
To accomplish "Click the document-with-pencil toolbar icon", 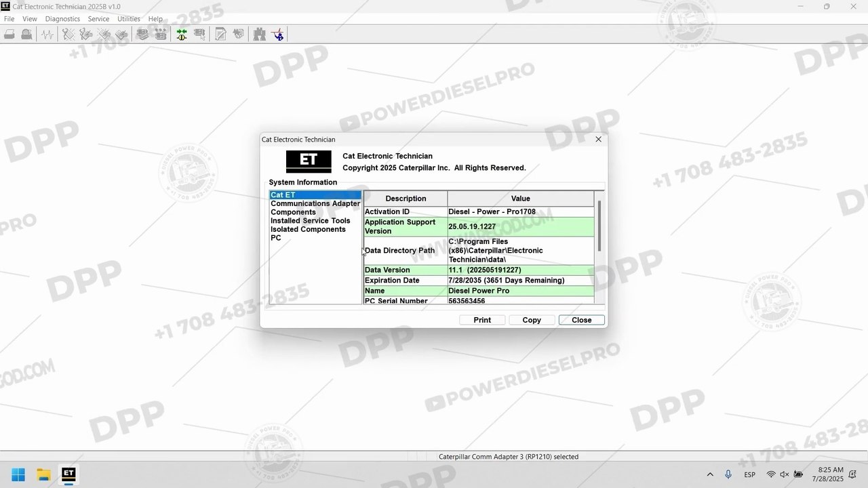I will pyautogui.click(x=220, y=34).
